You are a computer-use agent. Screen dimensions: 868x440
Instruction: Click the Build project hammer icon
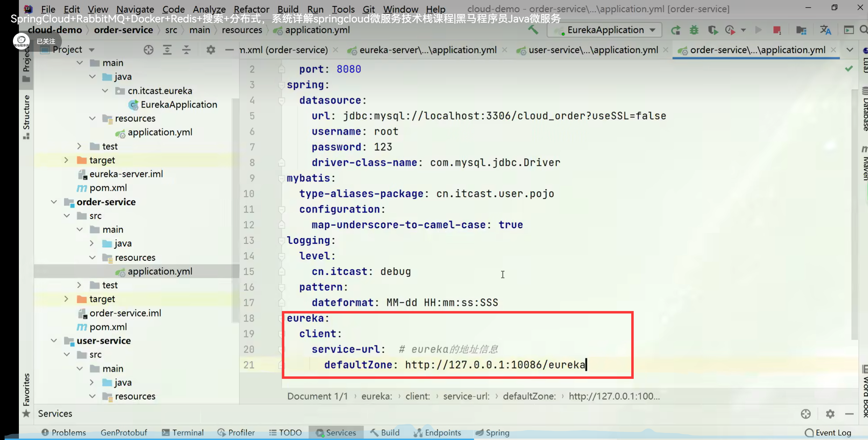tap(533, 30)
